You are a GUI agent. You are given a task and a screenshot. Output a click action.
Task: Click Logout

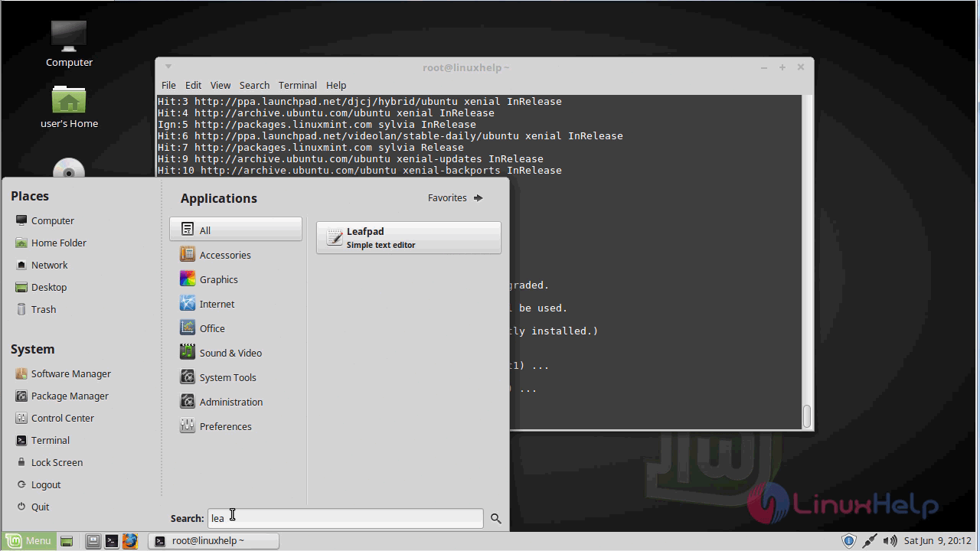[38, 484]
